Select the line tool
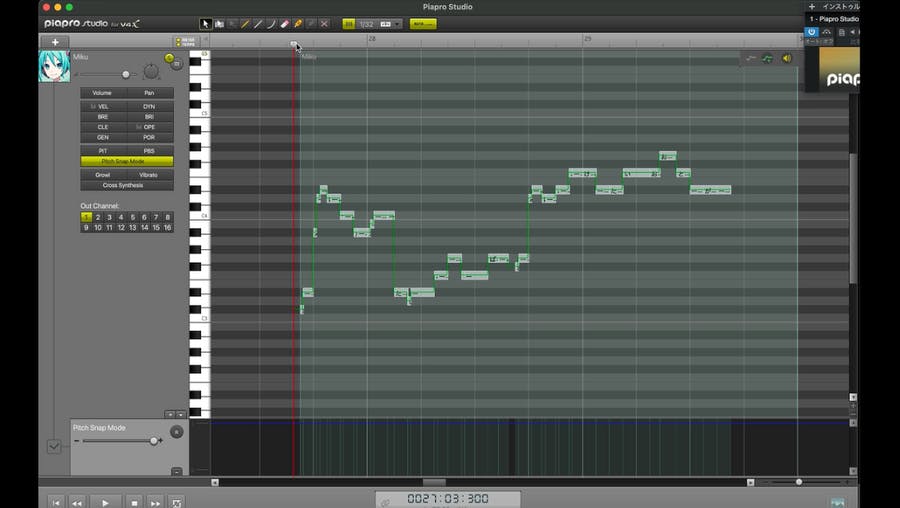This screenshot has width=900, height=508. click(x=258, y=24)
